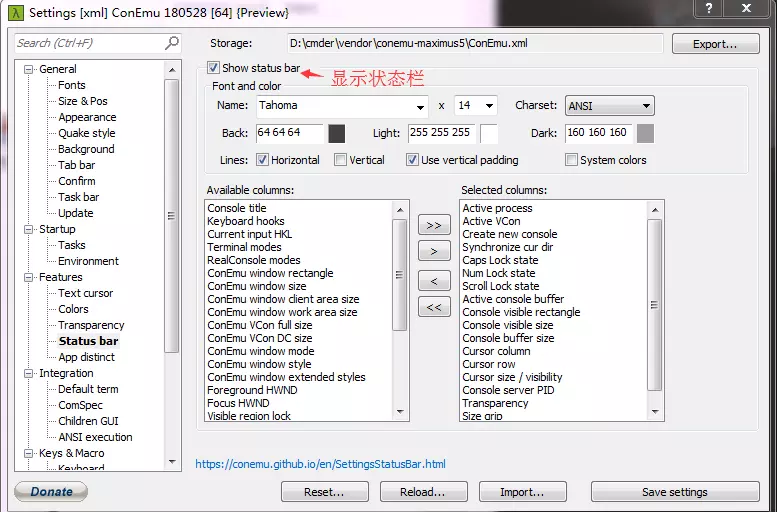Click the ConEmu lambda title bar icon

[x=16, y=12]
